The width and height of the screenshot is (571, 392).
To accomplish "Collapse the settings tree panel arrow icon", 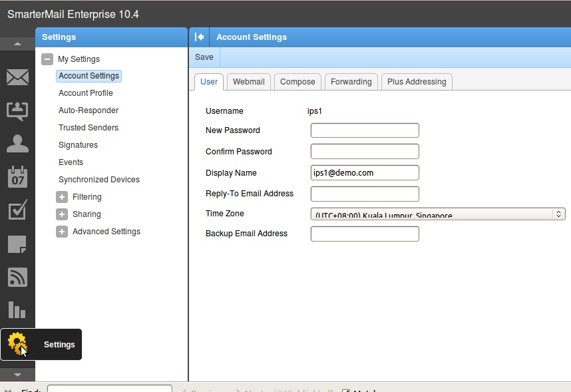I will pos(199,37).
